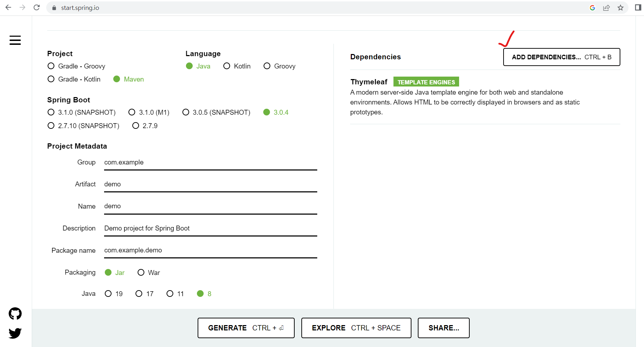Screen dimensions: 644x347
Task: Edit the Description field
Action: [x=211, y=228]
